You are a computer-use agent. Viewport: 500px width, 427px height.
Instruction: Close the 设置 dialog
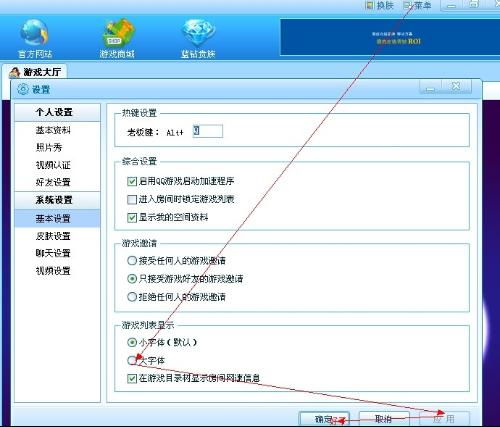[x=456, y=86]
